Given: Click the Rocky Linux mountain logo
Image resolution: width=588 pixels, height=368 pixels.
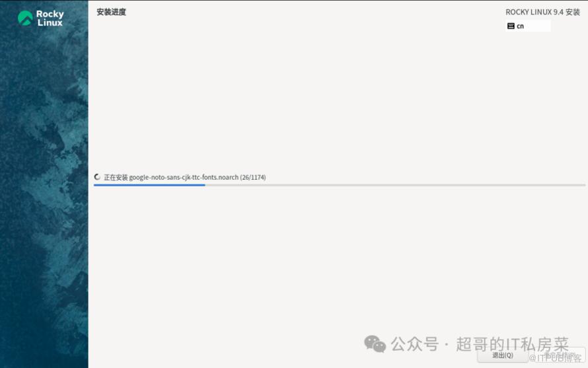Looking at the screenshot, I should (26, 18).
